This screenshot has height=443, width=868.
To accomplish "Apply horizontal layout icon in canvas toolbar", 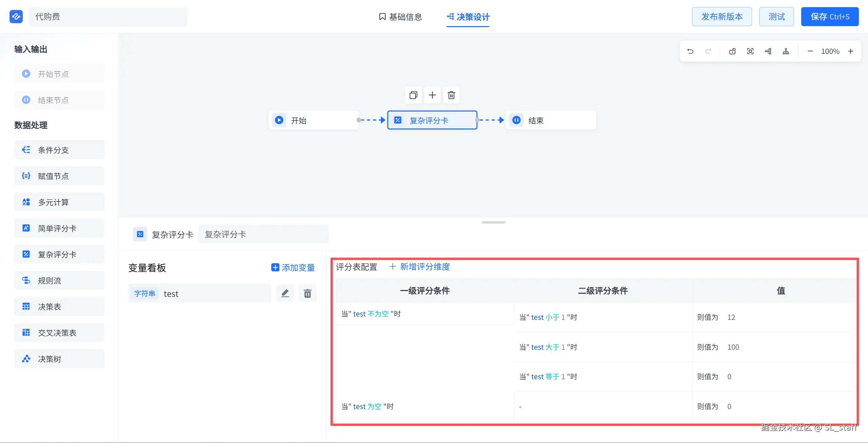I will tap(768, 51).
